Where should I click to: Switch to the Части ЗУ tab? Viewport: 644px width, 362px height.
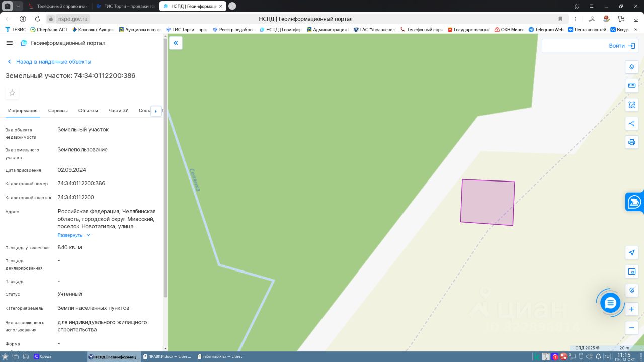point(118,110)
